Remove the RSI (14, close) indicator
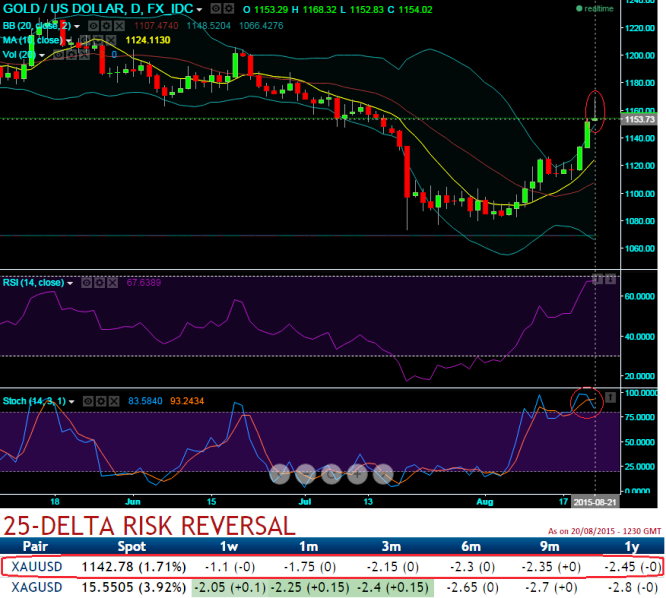This screenshot has height=598, width=666. pyautogui.click(x=112, y=283)
